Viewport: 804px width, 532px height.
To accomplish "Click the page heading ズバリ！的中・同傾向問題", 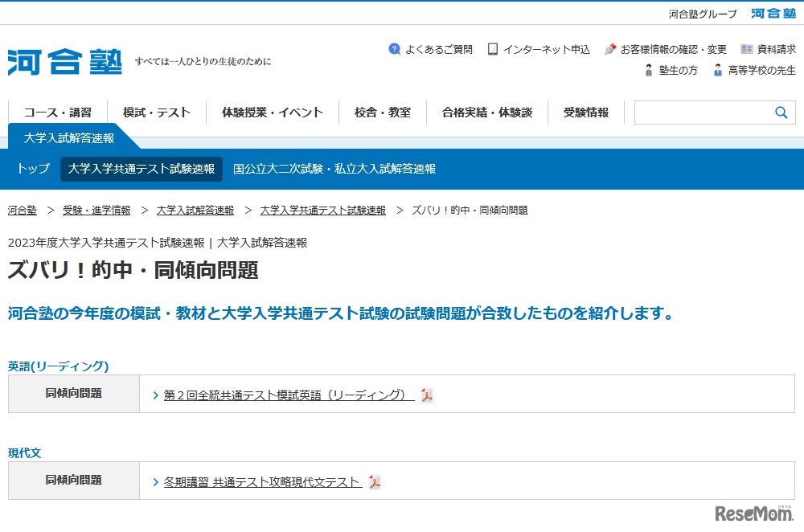I will click(133, 269).
